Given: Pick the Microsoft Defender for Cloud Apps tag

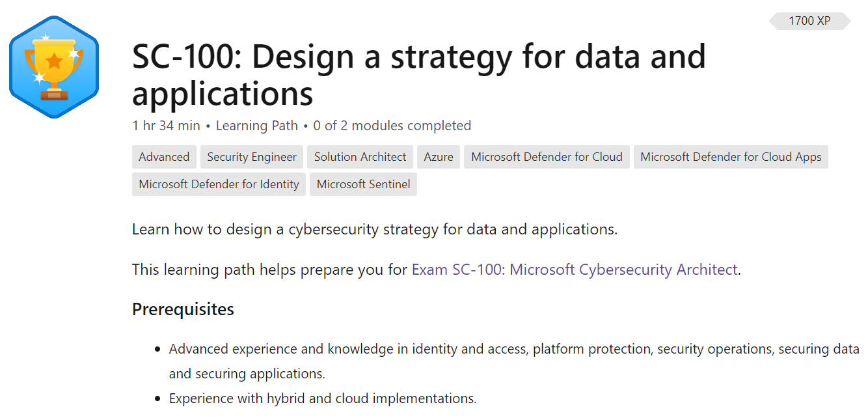Looking at the screenshot, I should (x=731, y=157).
